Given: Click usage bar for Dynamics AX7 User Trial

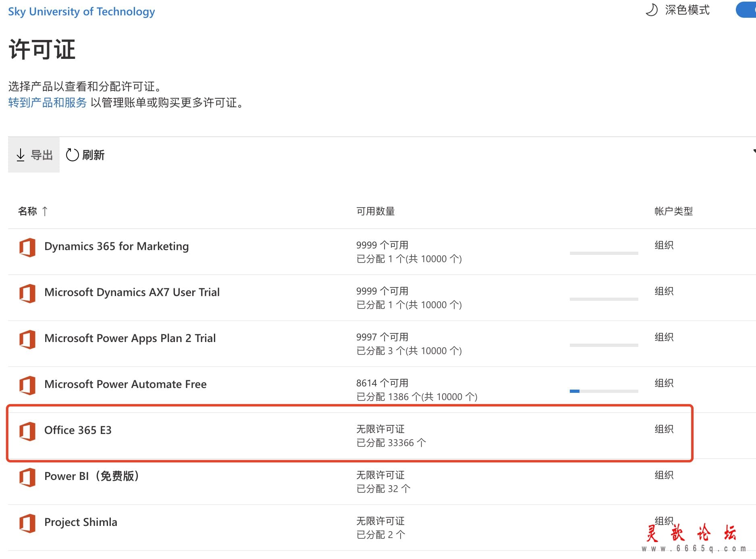Looking at the screenshot, I should pos(604,299).
